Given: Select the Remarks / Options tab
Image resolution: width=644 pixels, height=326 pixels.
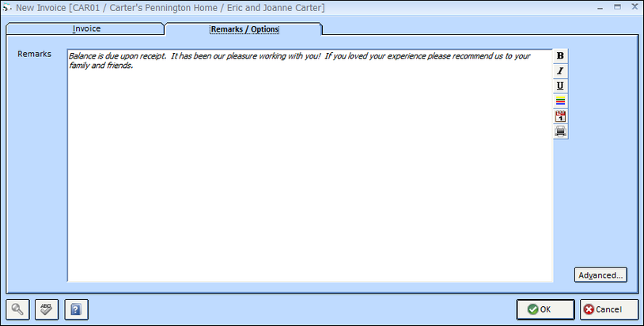Looking at the screenshot, I should (244, 29).
